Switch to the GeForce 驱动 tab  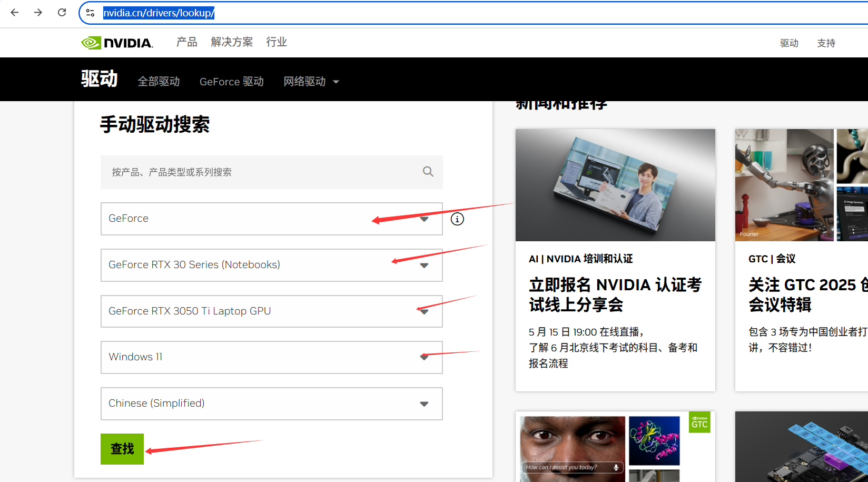232,82
